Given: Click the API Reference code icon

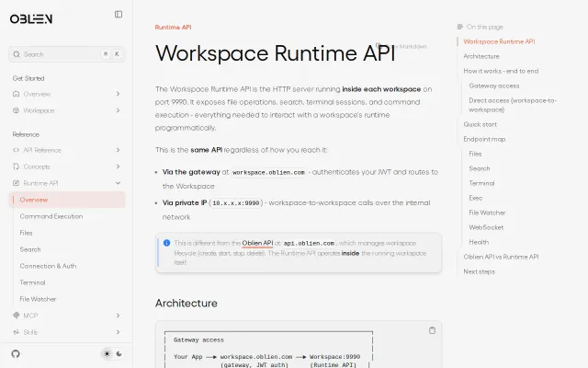Looking at the screenshot, I should [x=16, y=150].
